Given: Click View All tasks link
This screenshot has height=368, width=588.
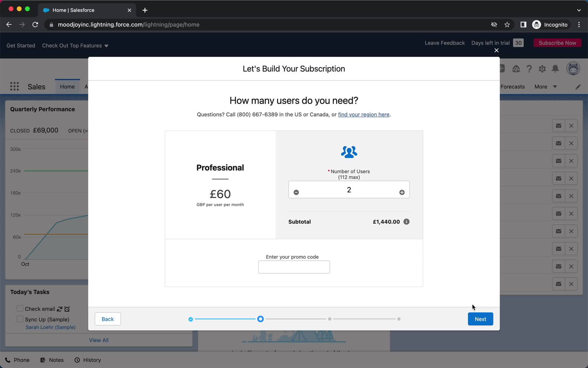Looking at the screenshot, I should (99, 340).
